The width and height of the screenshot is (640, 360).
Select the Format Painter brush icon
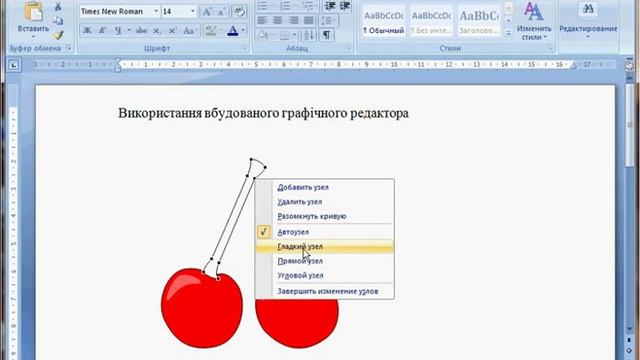(x=58, y=35)
